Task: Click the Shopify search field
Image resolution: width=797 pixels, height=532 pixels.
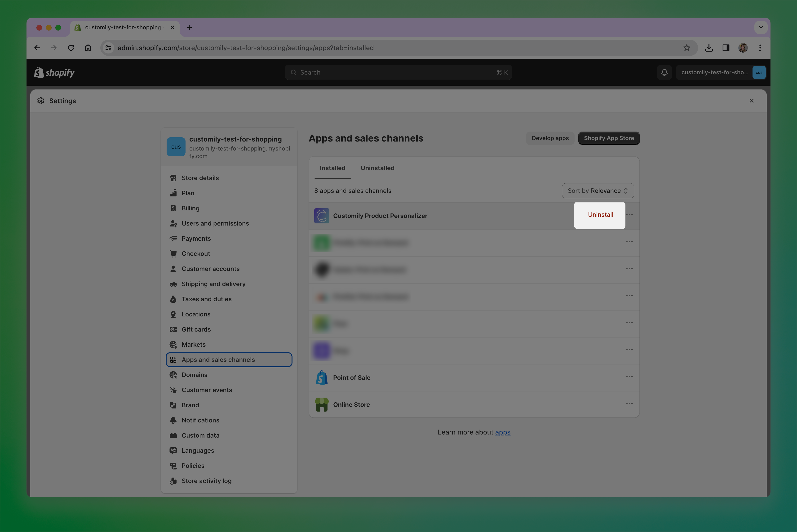Action: 398,72
